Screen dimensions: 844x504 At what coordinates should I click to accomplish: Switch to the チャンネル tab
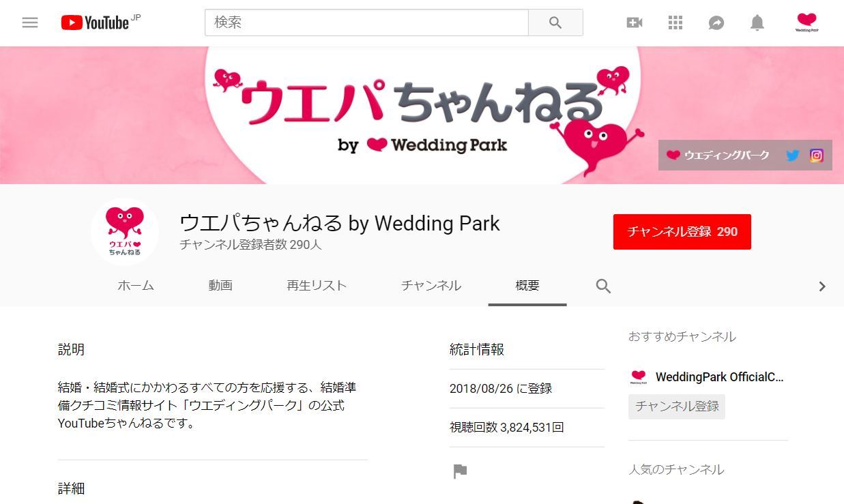pyautogui.click(x=431, y=286)
